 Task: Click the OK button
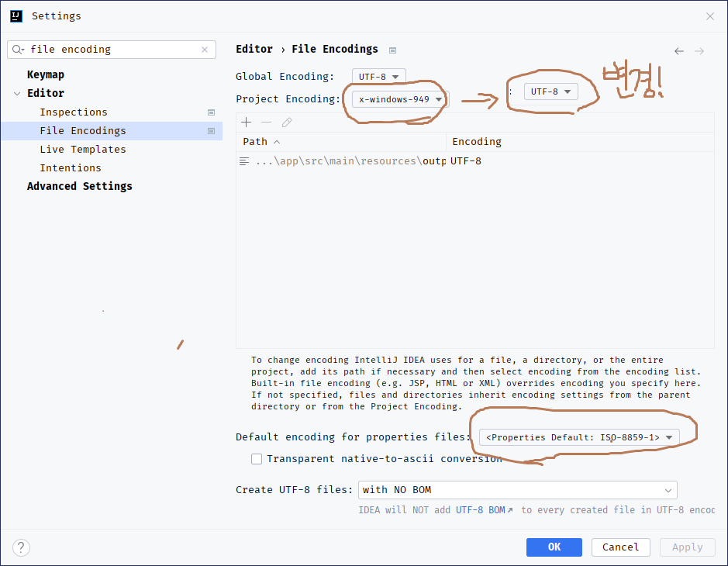(554, 547)
